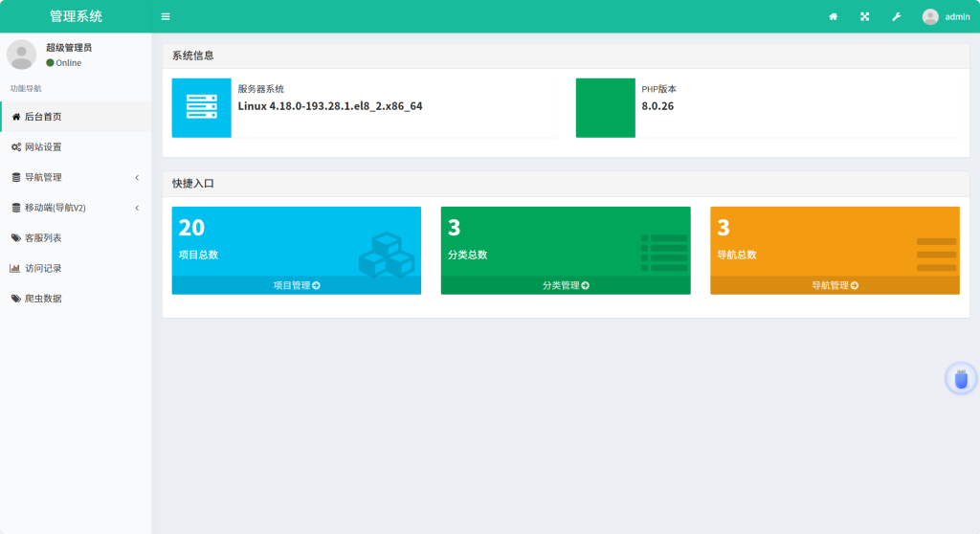The height and width of the screenshot is (534, 980).
Task: Expand the 导航管理 submenu chevron
Action: [x=137, y=178]
